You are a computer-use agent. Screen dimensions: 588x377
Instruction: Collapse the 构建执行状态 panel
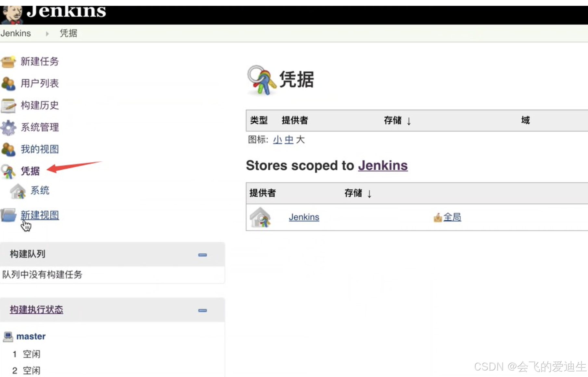tap(202, 310)
